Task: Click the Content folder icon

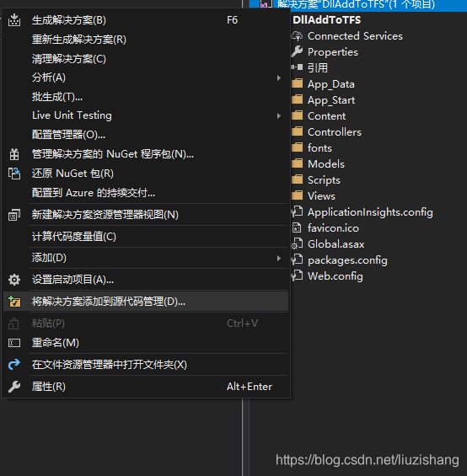Action: pos(298,115)
